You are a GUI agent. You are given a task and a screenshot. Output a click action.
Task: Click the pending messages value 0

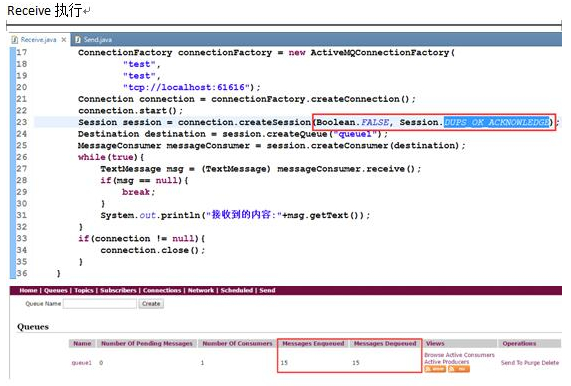pos(101,363)
